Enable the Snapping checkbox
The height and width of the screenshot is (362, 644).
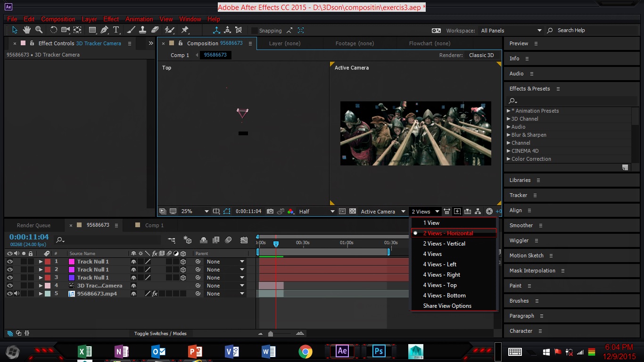[255, 30]
